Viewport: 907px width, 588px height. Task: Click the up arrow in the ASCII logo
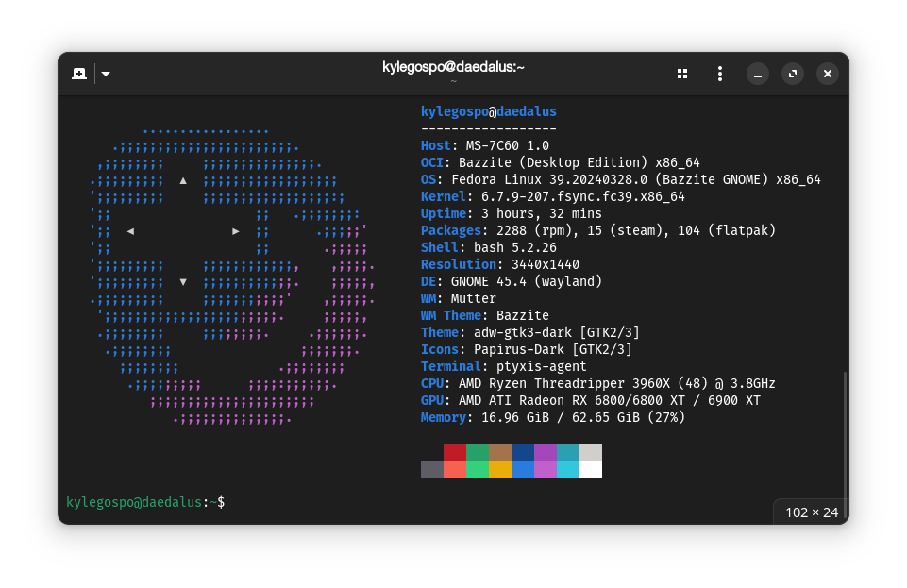click(x=183, y=180)
